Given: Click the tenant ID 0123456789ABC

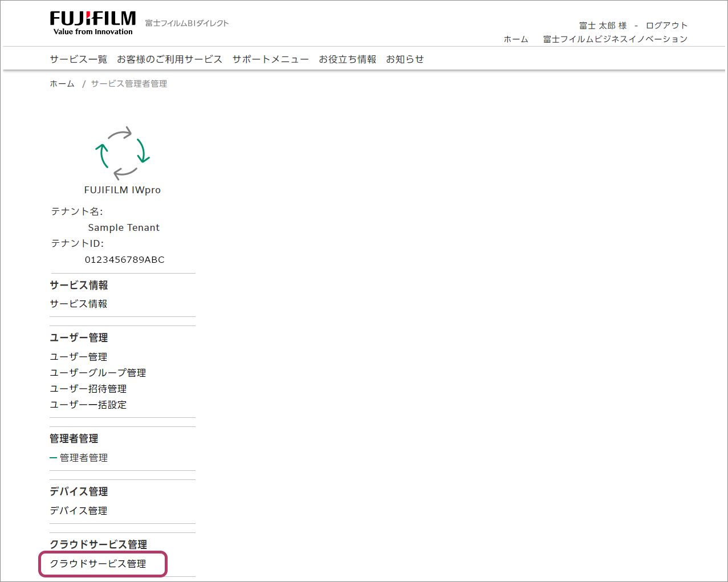Looking at the screenshot, I should tap(125, 259).
